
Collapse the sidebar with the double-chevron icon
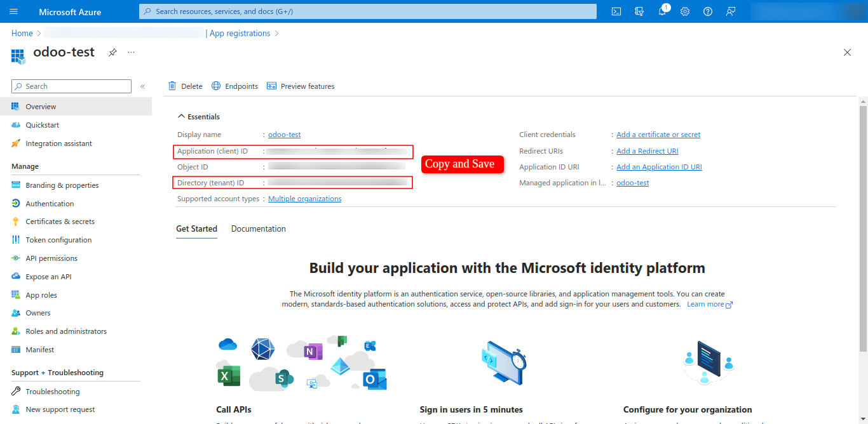click(x=143, y=86)
